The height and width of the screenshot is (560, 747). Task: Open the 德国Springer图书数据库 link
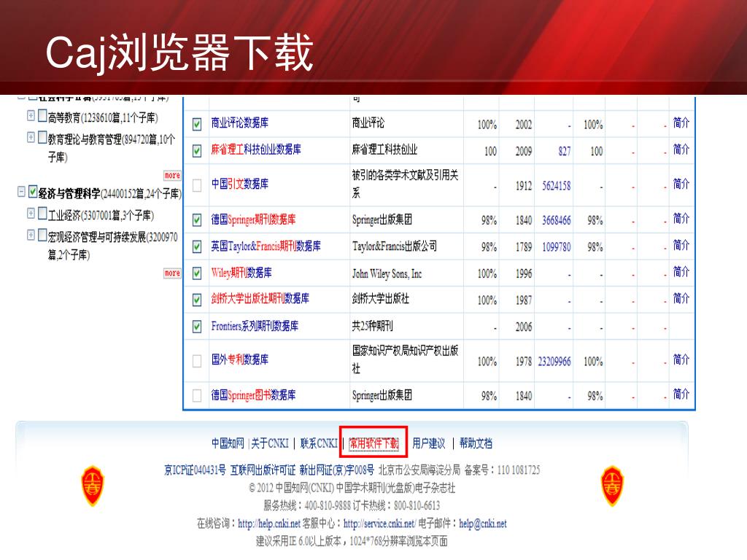pyautogui.click(x=253, y=394)
